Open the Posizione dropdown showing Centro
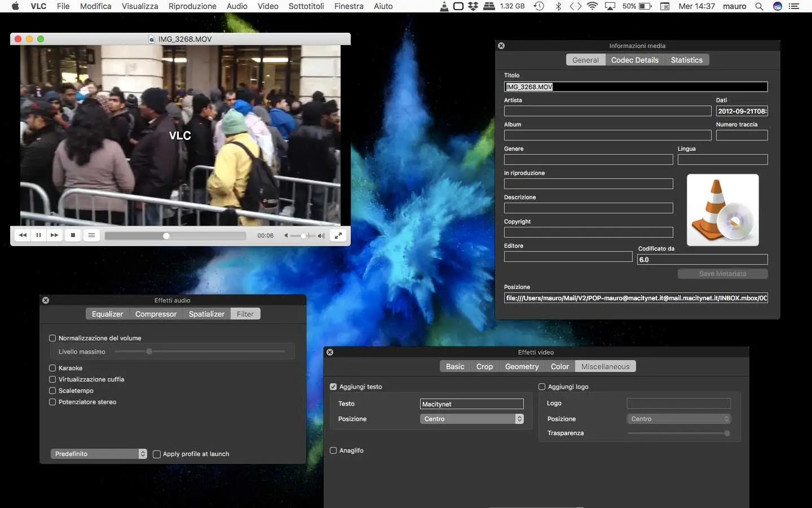Image resolution: width=812 pixels, height=508 pixels. pyautogui.click(x=471, y=419)
